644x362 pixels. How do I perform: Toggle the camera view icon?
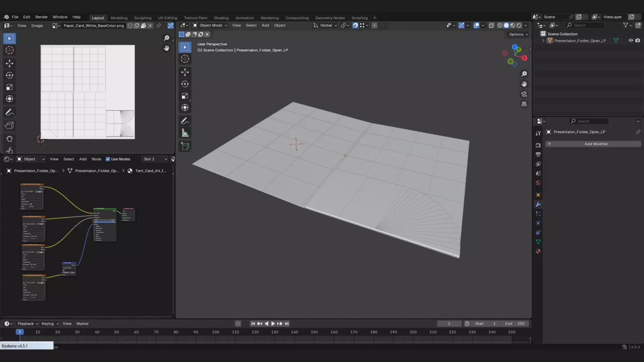[x=524, y=94]
